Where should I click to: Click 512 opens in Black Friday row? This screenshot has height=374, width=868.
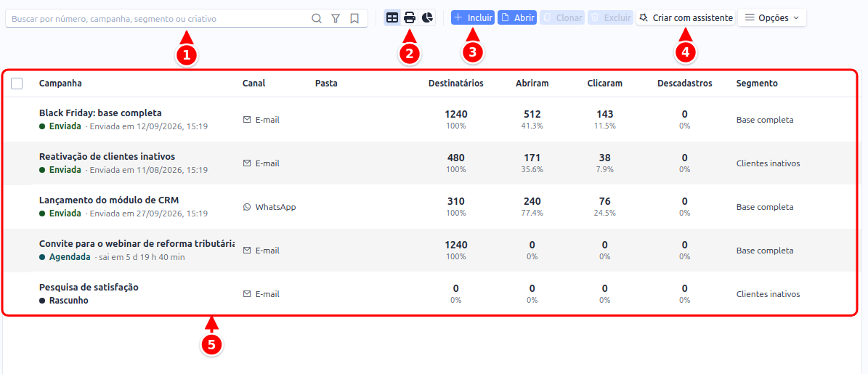click(532, 115)
